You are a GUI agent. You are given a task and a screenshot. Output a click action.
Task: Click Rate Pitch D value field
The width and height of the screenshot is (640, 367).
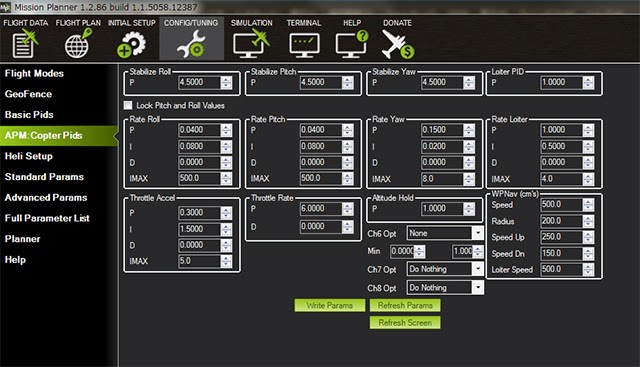click(x=320, y=162)
